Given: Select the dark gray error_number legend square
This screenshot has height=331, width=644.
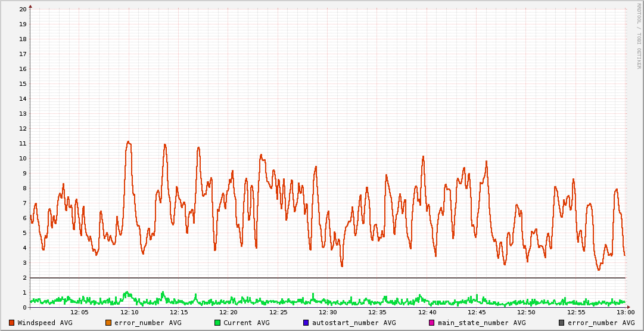Looking at the screenshot, I should [562, 323].
